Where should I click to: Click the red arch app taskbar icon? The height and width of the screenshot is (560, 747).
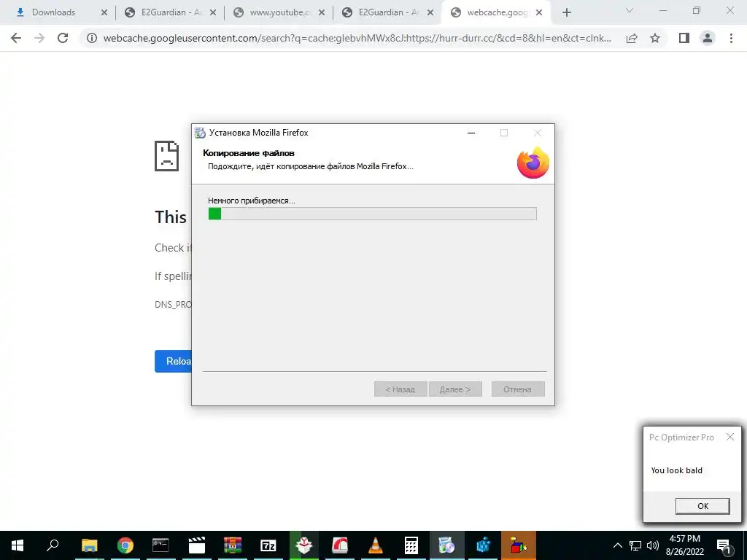point(340,545)
